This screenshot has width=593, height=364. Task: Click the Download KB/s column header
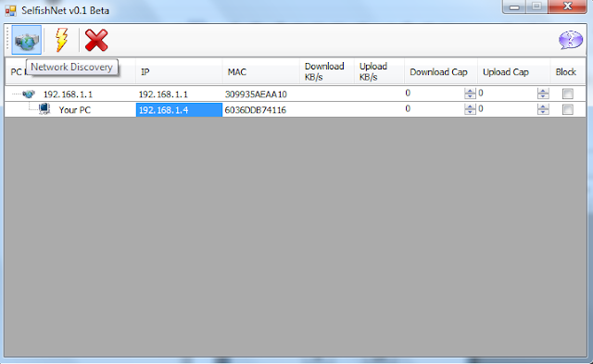point(327,72)
